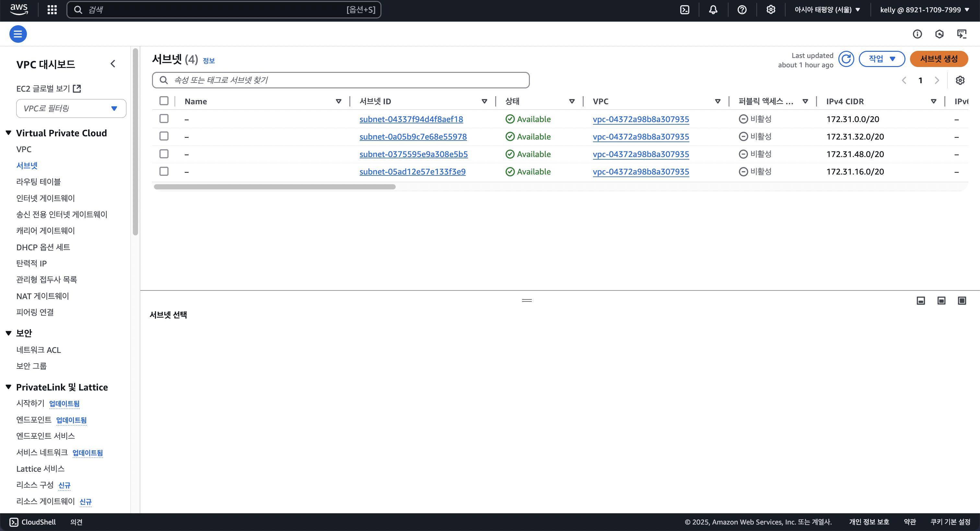Open the AWS services grid menu
This screenshot has width=980, height=531.
[52, 10]
